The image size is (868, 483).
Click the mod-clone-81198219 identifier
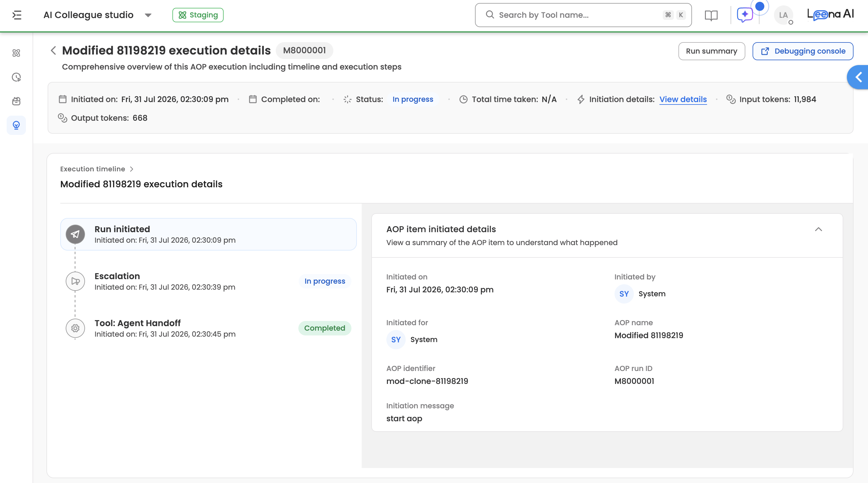[427, 381]
